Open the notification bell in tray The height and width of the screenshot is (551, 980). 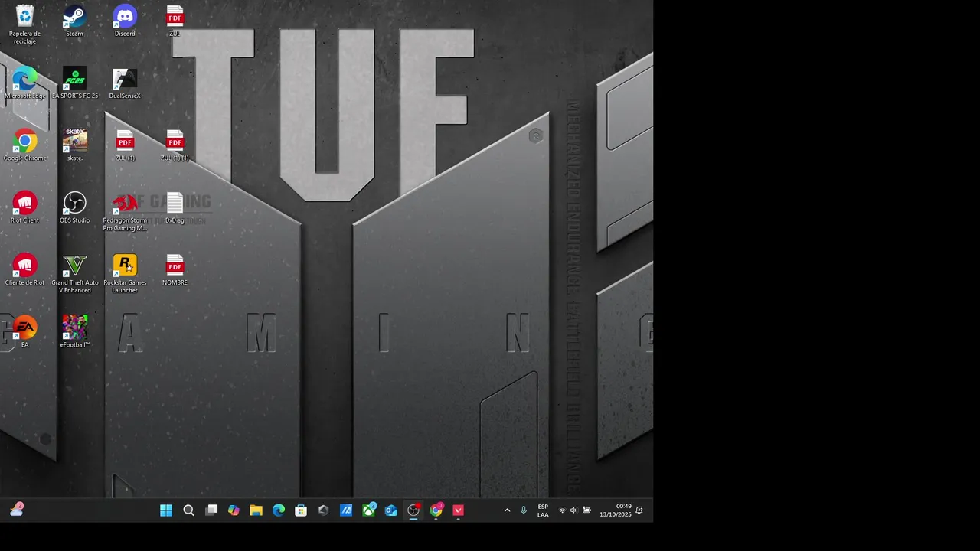click(x=639, y=510)
